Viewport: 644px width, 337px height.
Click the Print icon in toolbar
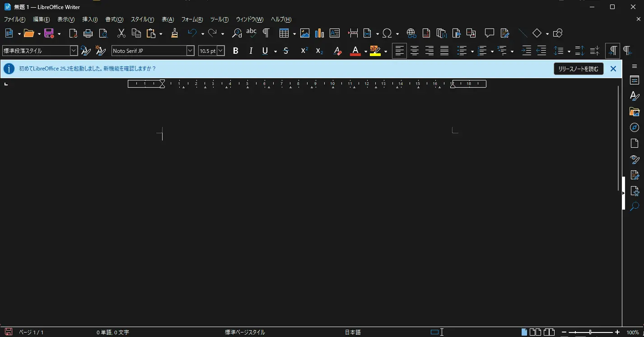coord(88,33)
